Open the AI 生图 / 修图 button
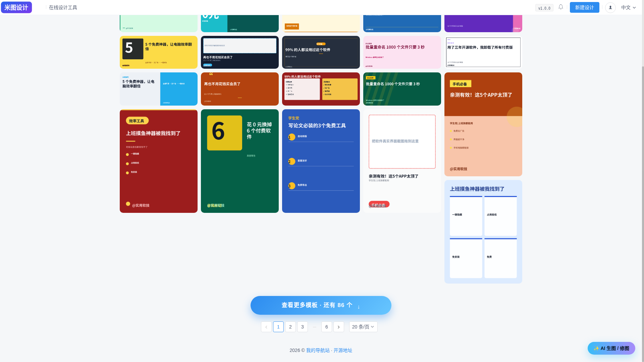This screenshot has height=362, width=644. 611,348
